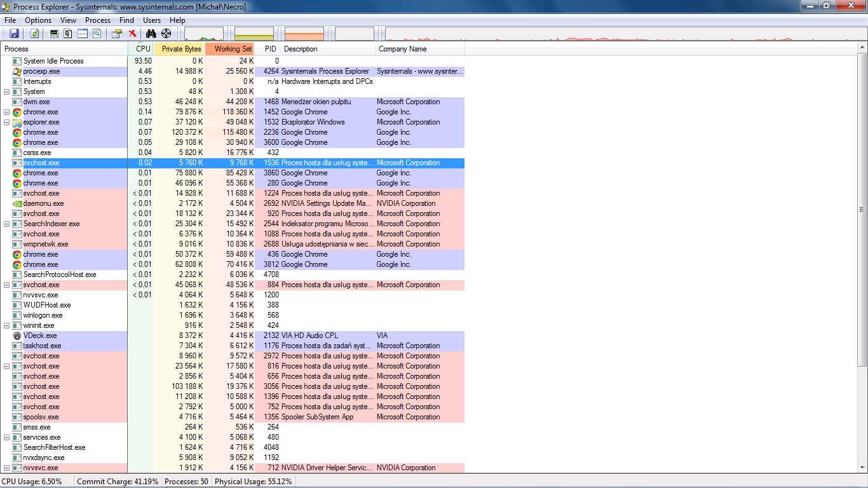Image resolution: width=868 pixels, height=488 pixels.
Task: Toggle the Show Process Tree toolbar icon
Action: pos(68,34)
